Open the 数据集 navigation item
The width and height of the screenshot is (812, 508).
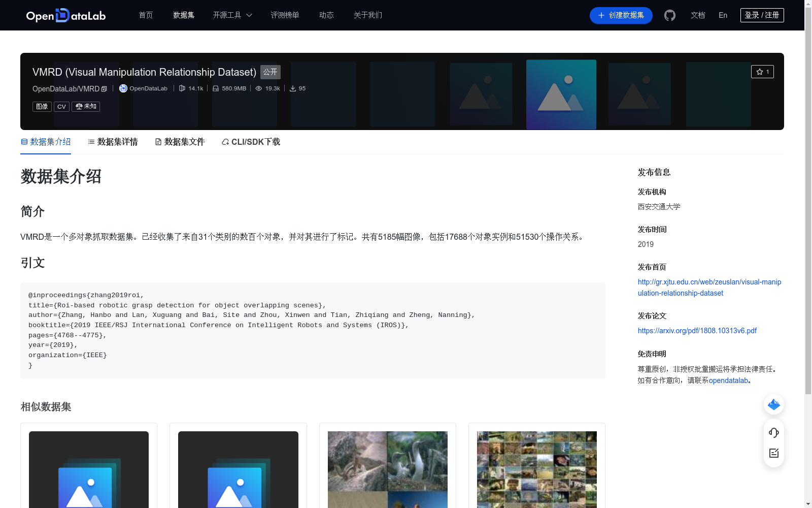pos(184,15)
